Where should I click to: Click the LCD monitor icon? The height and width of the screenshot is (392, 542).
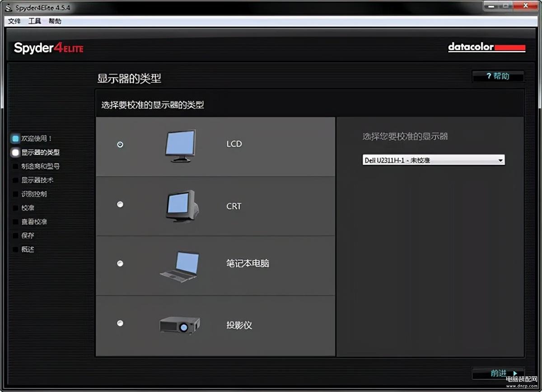(181, 146)
